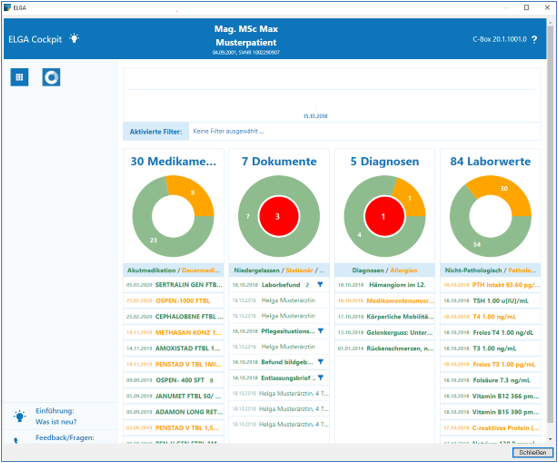Click the 7 Dokumente heading
This screenshot has height=463, width=558.
coord(279,161)
